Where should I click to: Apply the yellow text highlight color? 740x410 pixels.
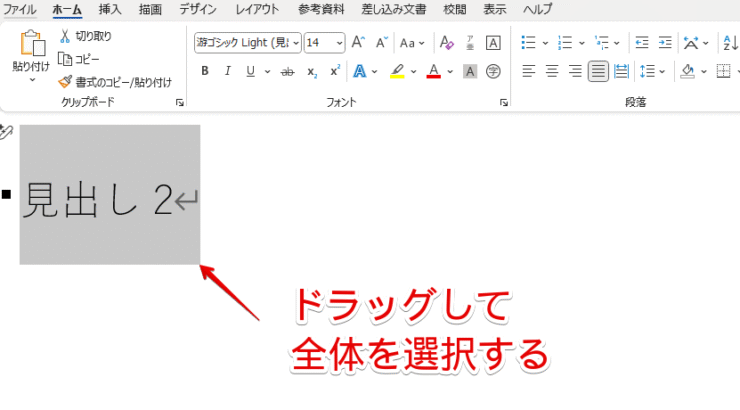[x=397, y=71]
